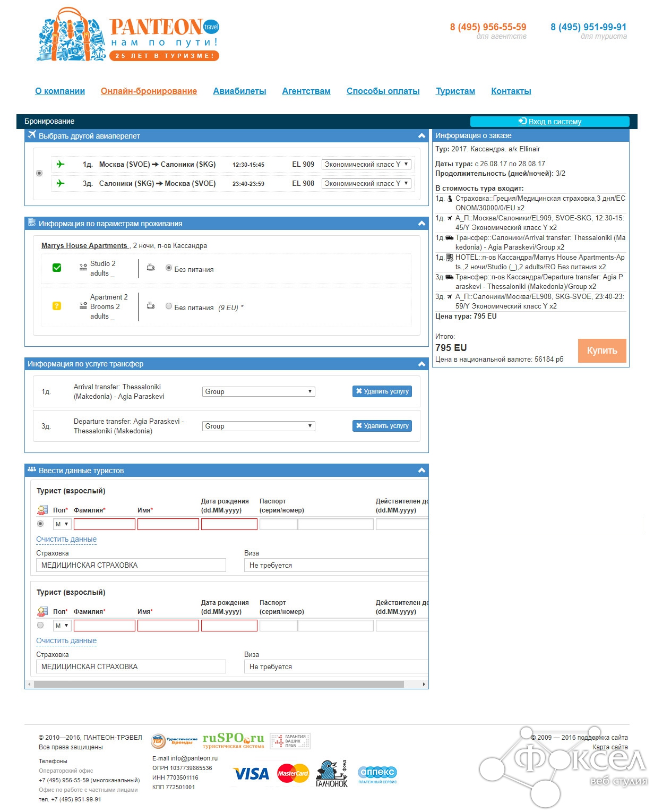Click the Panteon travel logo

tap(128, 35)
